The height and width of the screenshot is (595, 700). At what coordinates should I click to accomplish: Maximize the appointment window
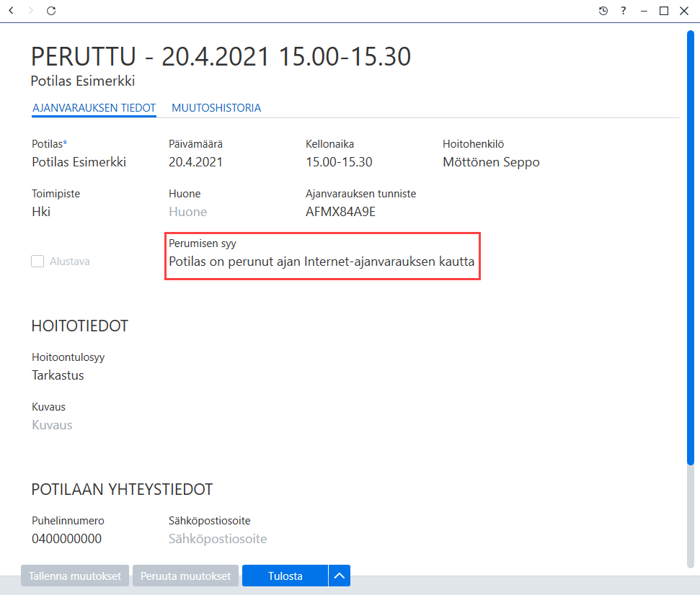[664, 11]
